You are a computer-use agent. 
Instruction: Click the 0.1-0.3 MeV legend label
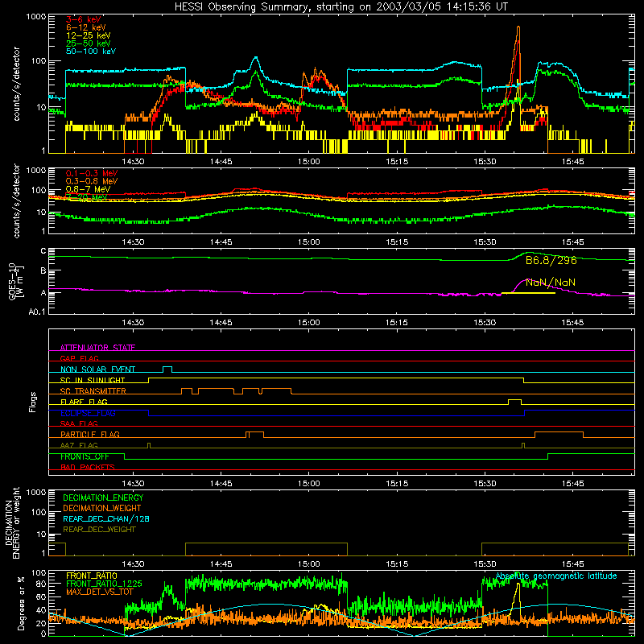[x=92, y=173]
